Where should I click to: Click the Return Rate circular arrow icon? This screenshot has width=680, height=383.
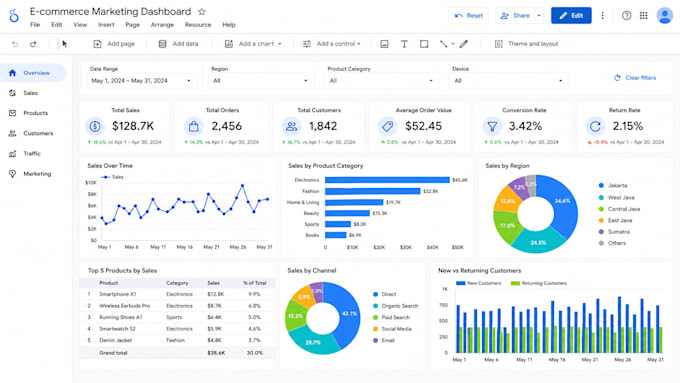pos(595,126)
